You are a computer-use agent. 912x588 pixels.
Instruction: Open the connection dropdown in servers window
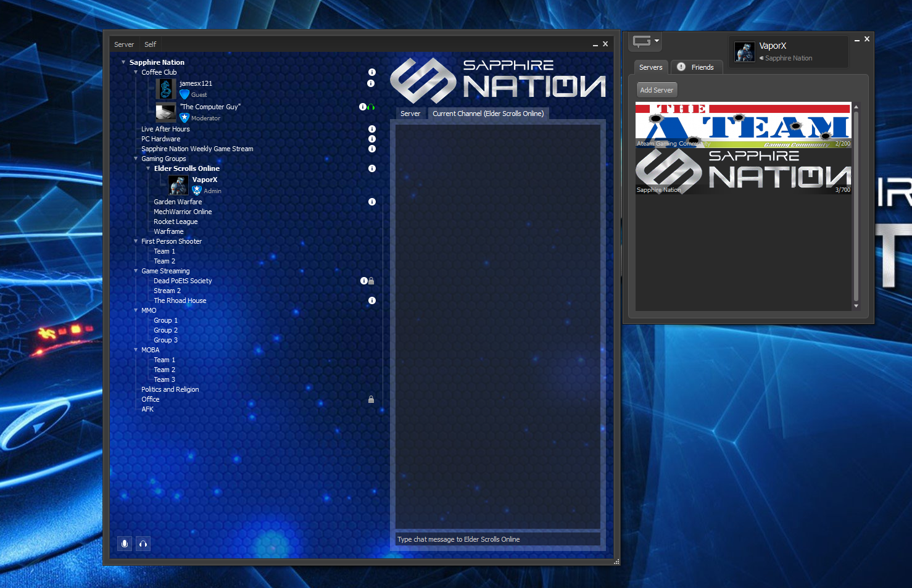click(x=646, y=41)
